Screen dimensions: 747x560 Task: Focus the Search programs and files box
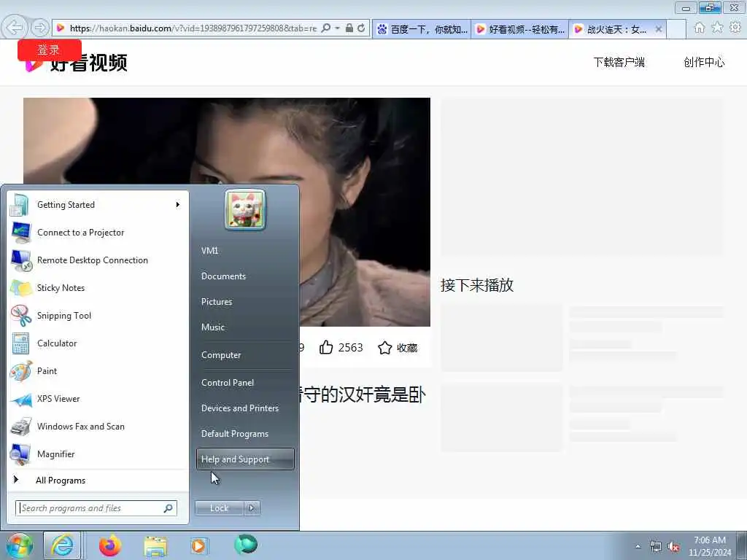point(96,508)
